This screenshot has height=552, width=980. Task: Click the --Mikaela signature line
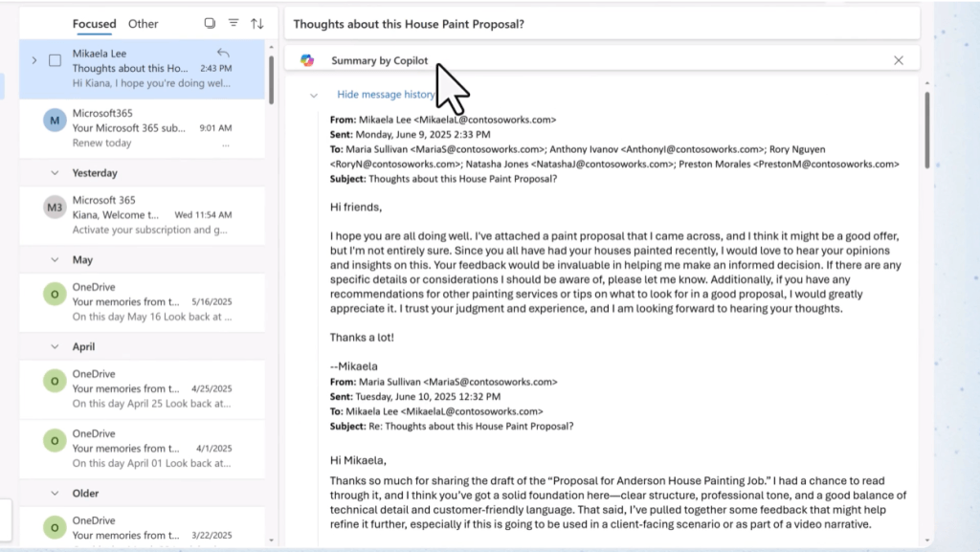[x=354, y=366]
